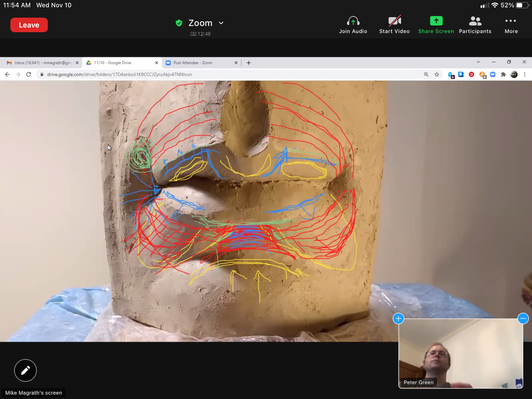The width and height of the screenshot is (532, 399).
Task: Open the Chrome extensions puzzle-piece menu
Action: point(503,74)
